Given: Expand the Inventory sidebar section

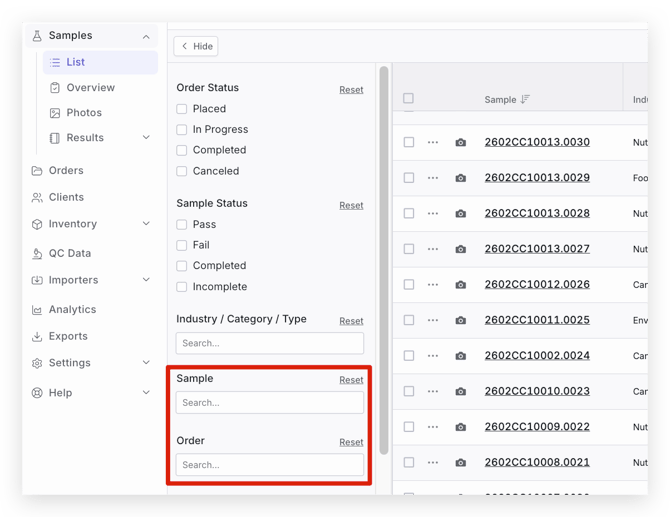Looking at the screenshot, I should [146, 224].
